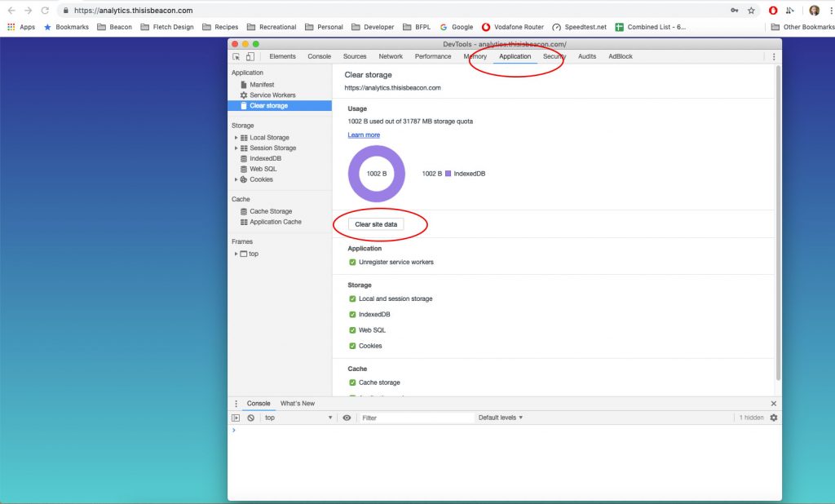Screen dimensions: 835x504
Task: Close the console drawer
Action: tap(774, 404)
